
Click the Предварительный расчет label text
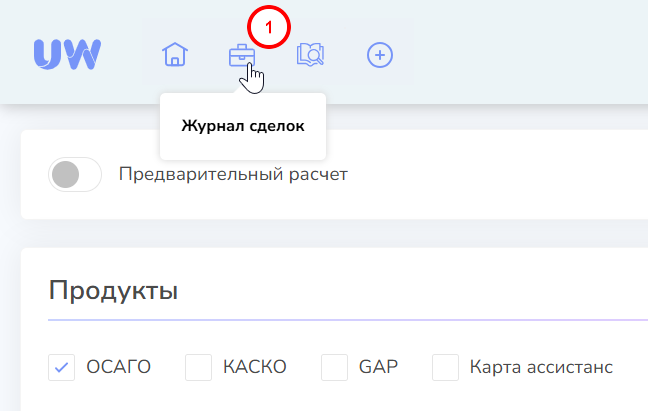pyautogui.click(x=233, y=175)
